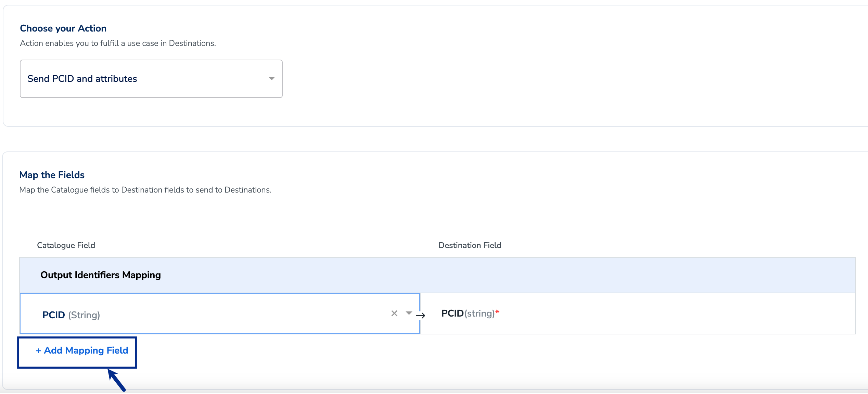Image resolution: width=868 pixels, height=394 pixels.
Task: Click the Choose your Action heading
Action: 63,28
